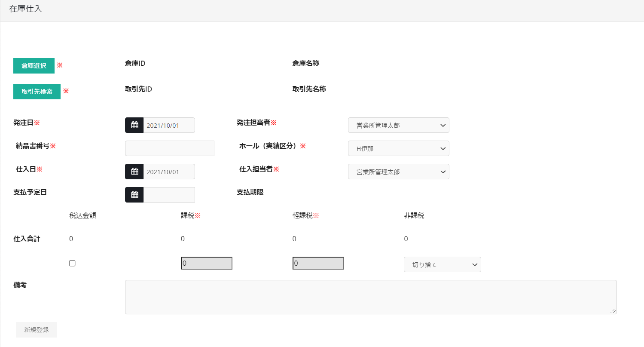Open the calendar icon for 発注日

134,125
